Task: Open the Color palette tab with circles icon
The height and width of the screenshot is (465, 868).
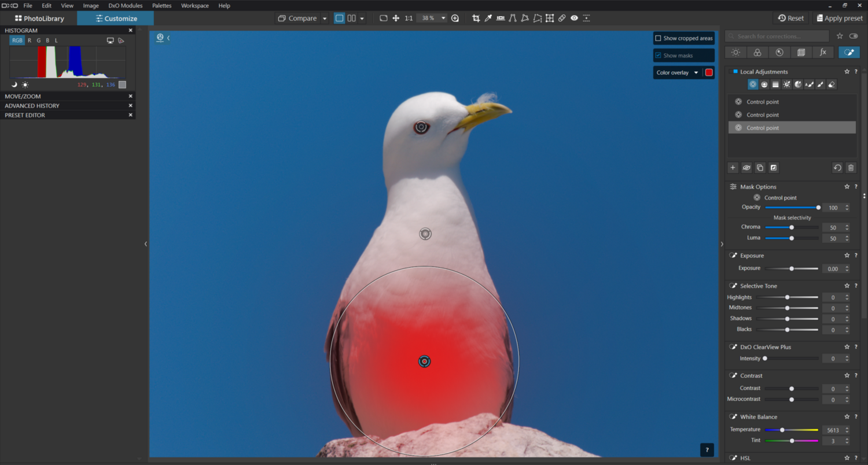Action: click(x=757, y=52)
